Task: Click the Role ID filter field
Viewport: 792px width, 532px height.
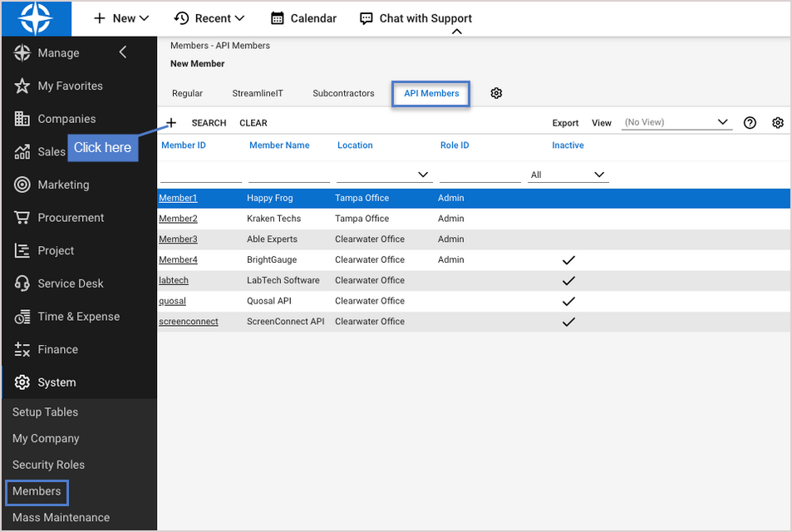Action: click(480, 175)
